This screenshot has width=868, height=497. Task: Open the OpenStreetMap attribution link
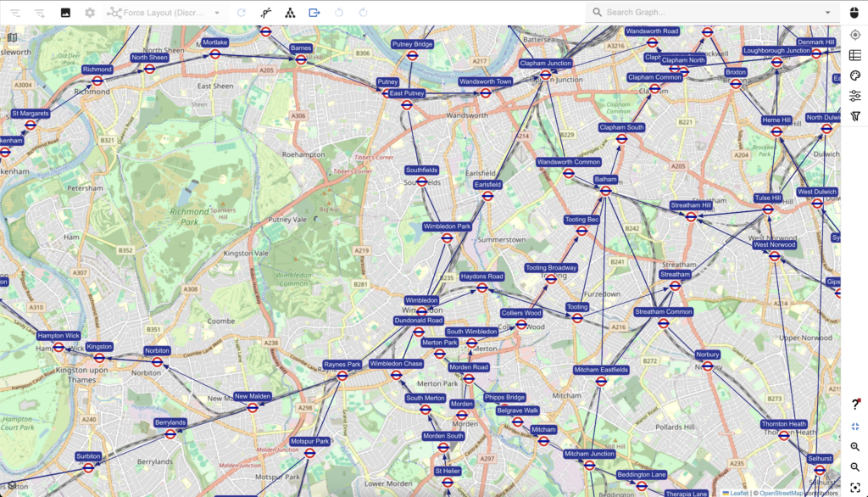781,493
